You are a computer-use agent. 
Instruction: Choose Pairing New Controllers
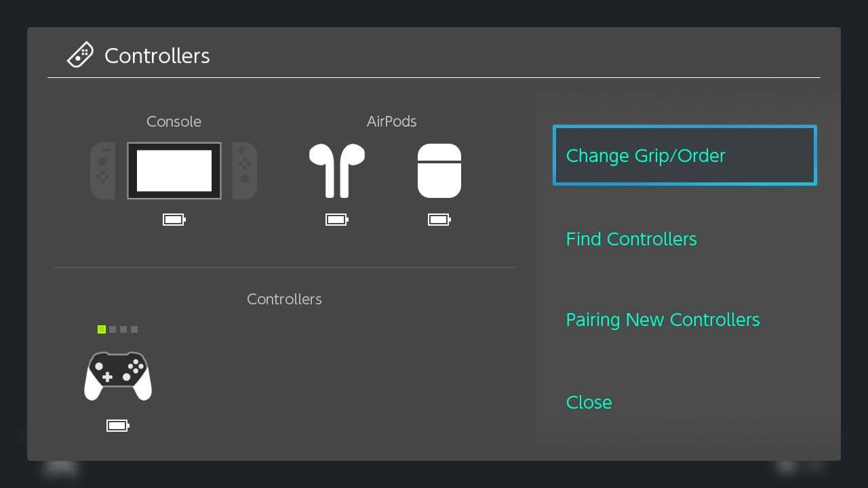663,319
